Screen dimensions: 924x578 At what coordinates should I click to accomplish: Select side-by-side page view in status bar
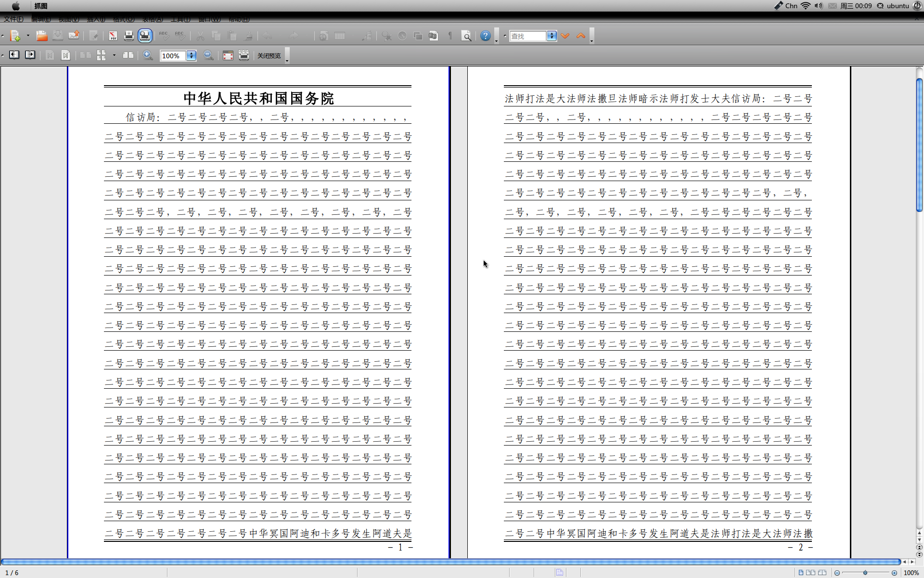811,573
